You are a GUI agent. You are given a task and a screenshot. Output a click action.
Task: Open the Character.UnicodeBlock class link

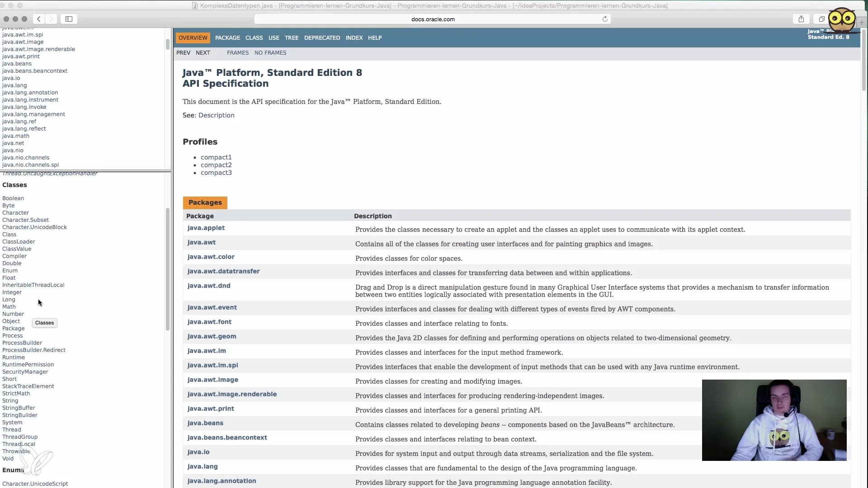point(34,227)
